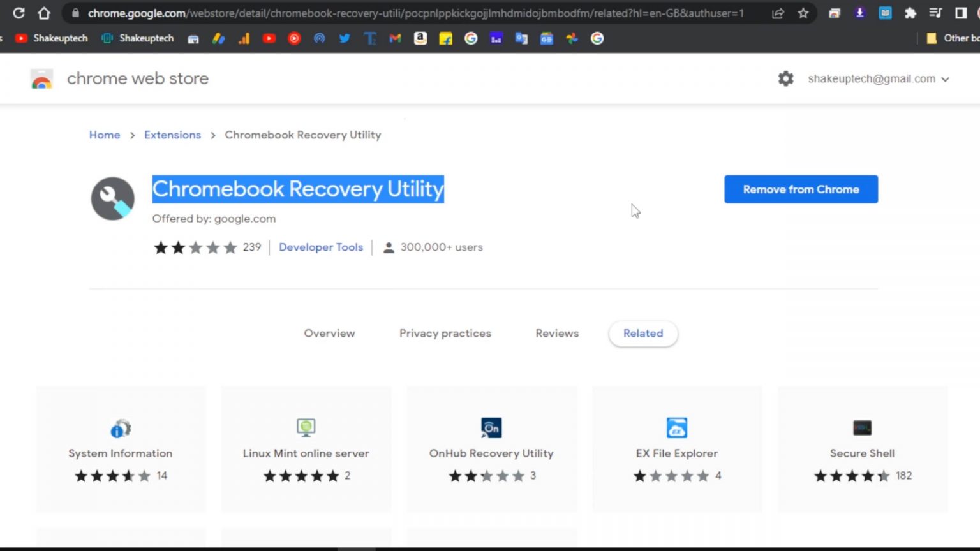Screen dimensions: 980x551
Task: Click the YouTube bookmark icon on bookmarks bar
Action: click(269, 38)
